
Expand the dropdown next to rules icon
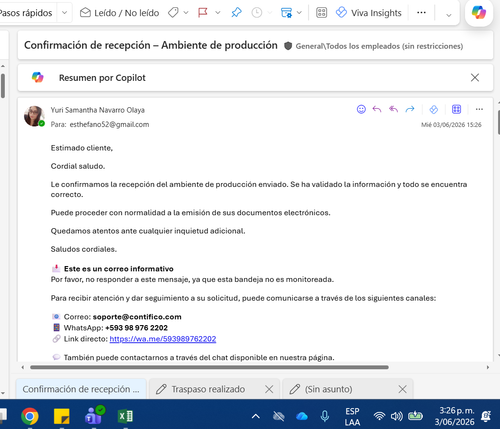(299, 13)
